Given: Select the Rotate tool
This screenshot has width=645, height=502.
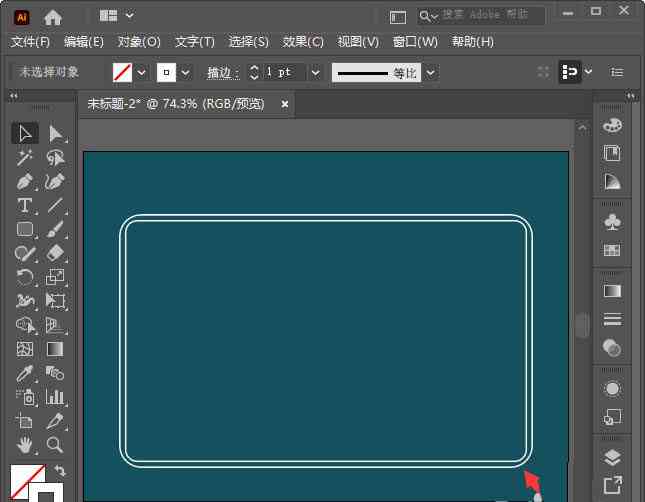Looking at the screenshot, I should tap(25, 277).
